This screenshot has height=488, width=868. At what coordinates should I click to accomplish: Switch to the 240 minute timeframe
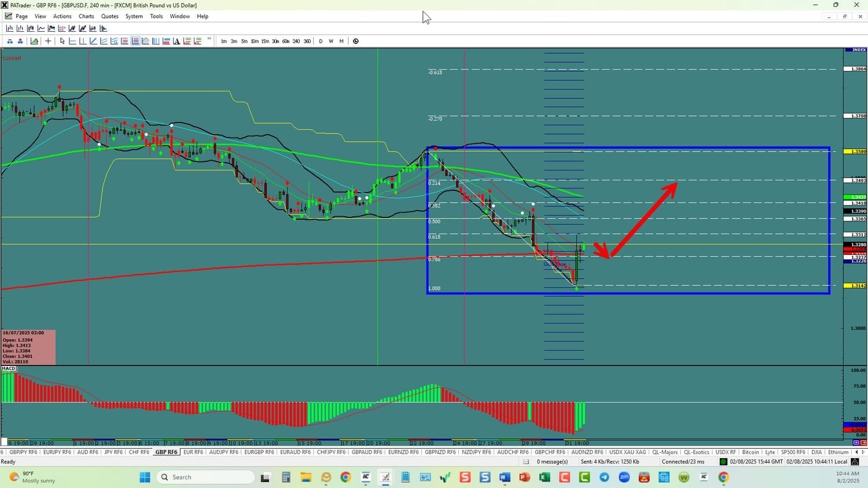coord(296,41)
